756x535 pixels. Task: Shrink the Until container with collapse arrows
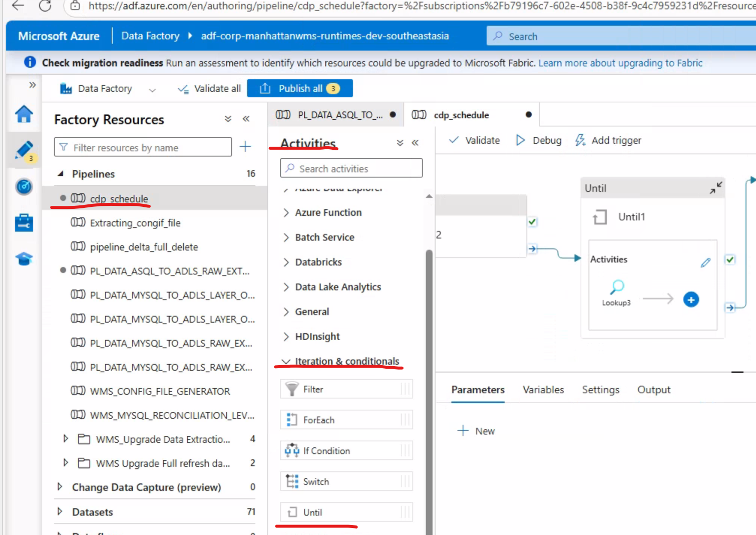[x=716, y=188]
